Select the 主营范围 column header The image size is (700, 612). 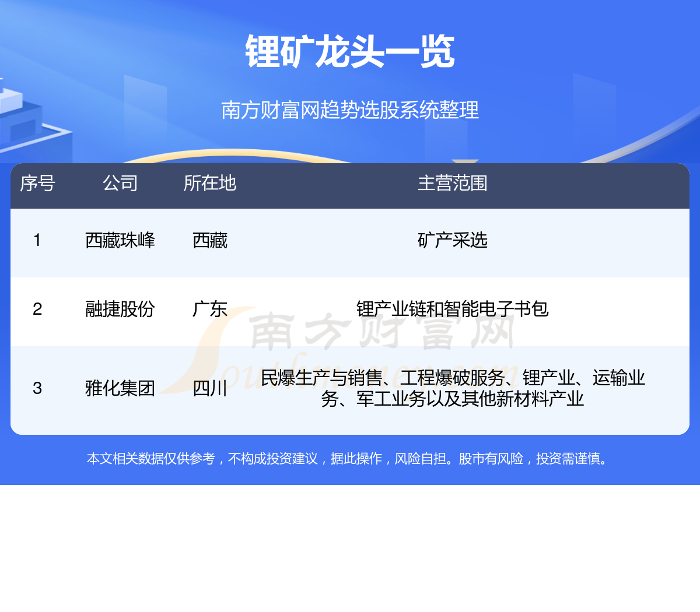click(x=453, y=183)
